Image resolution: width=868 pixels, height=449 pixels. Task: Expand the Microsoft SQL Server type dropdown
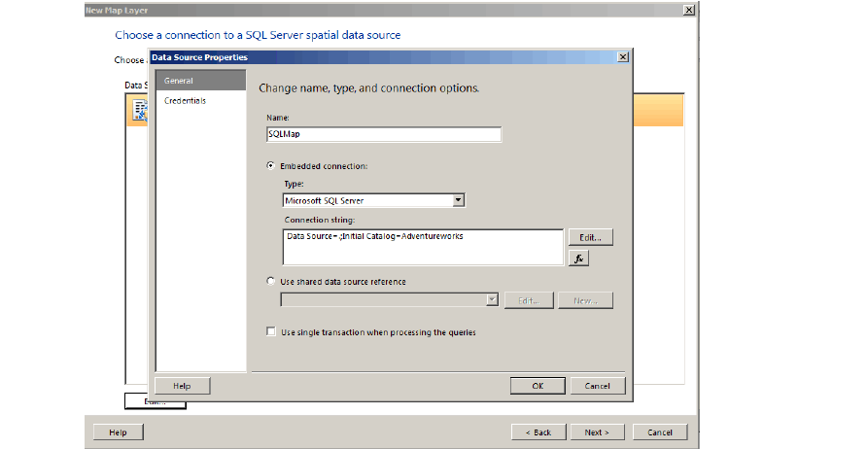[x=459, y=200]
